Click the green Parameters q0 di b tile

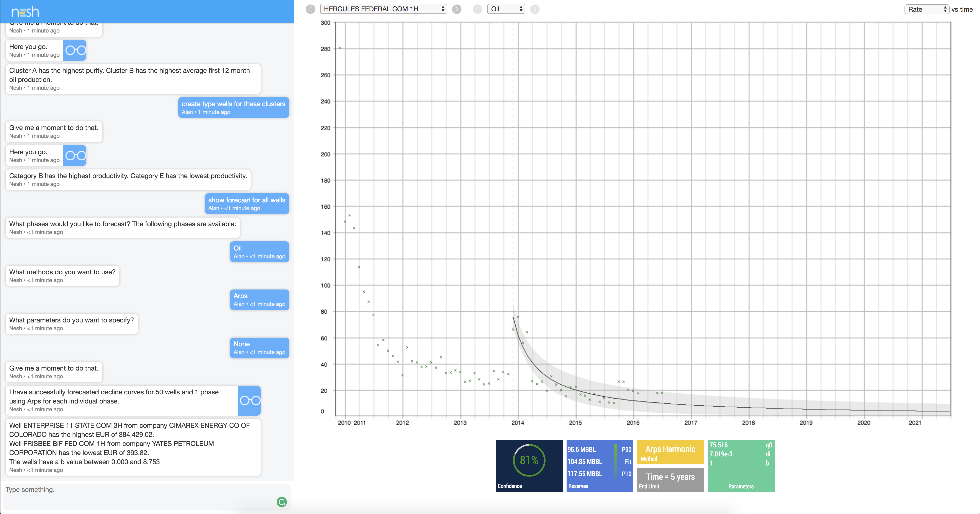coord(741,465)
